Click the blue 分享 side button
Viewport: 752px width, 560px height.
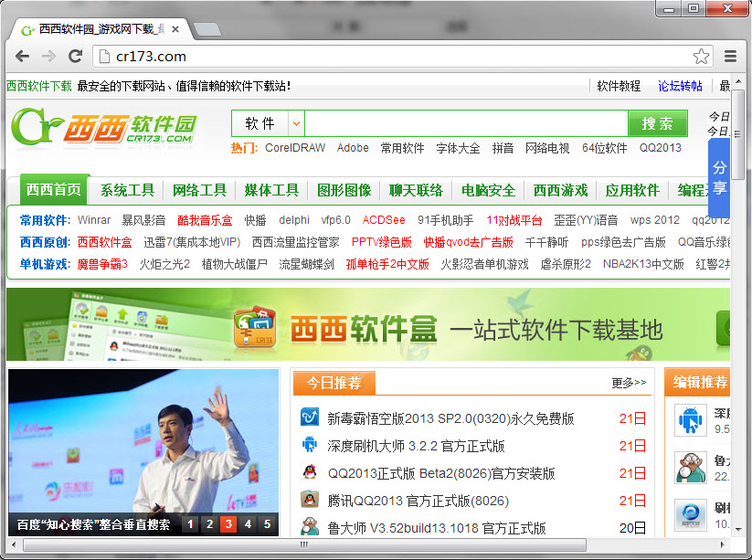click(719, 178)
